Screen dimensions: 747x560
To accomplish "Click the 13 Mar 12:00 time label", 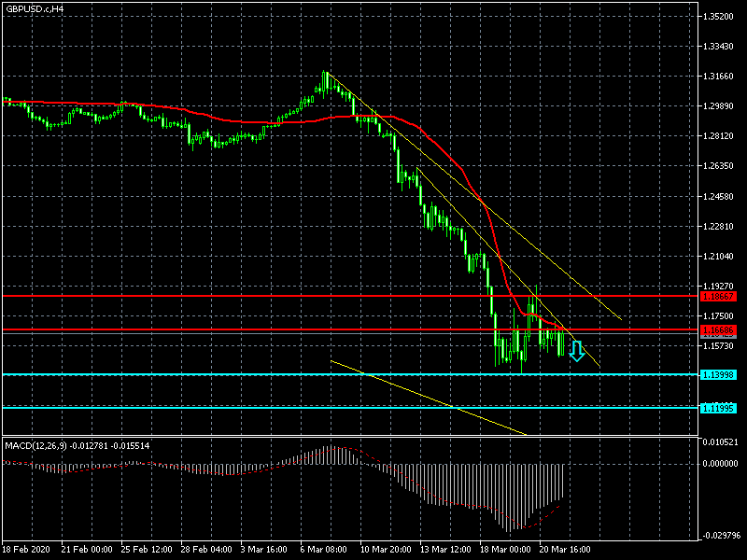I will (445, 549).
